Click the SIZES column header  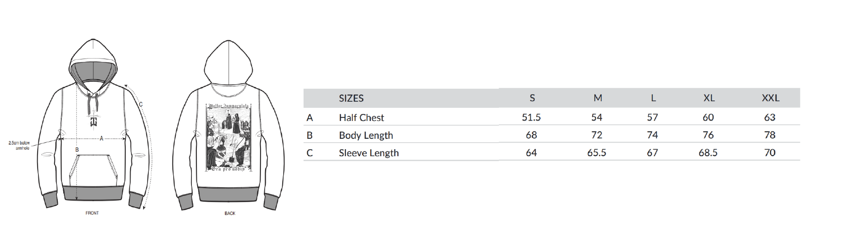(x=351, y=98)
